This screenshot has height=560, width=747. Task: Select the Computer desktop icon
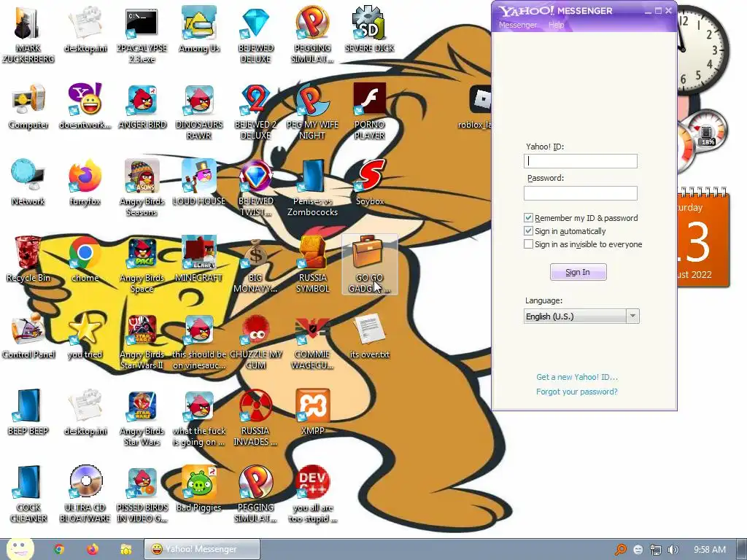click(28, 106)
